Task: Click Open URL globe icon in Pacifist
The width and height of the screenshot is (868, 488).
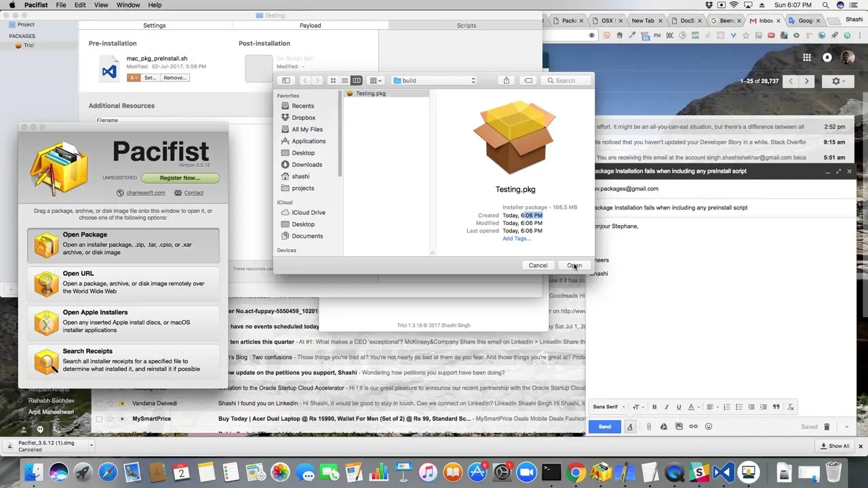Action: point(46,284)
